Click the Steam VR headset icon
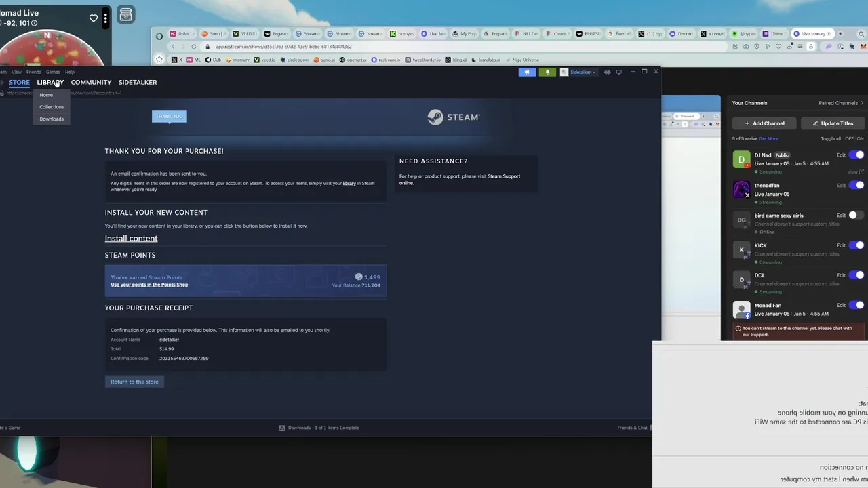This screenshot has width=868, height=488. pos(607,72)
